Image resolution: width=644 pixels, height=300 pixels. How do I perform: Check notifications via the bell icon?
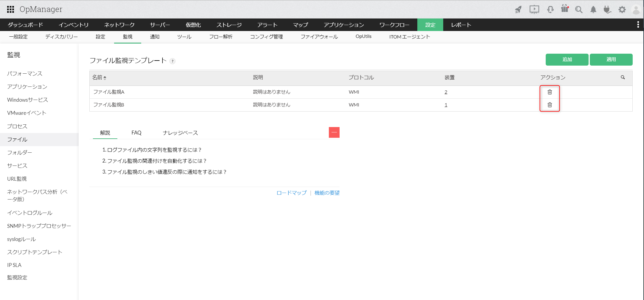click(593, 9)
